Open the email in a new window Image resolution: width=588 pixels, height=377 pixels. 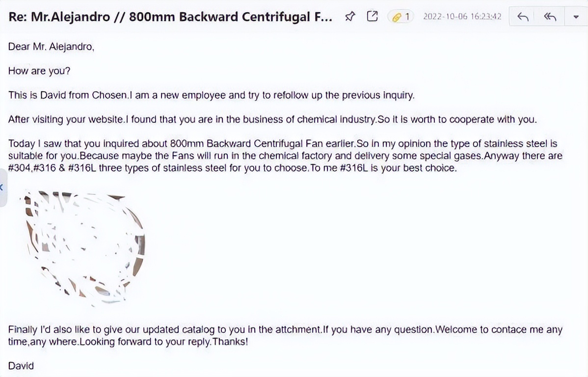click(x=373, y=17)
